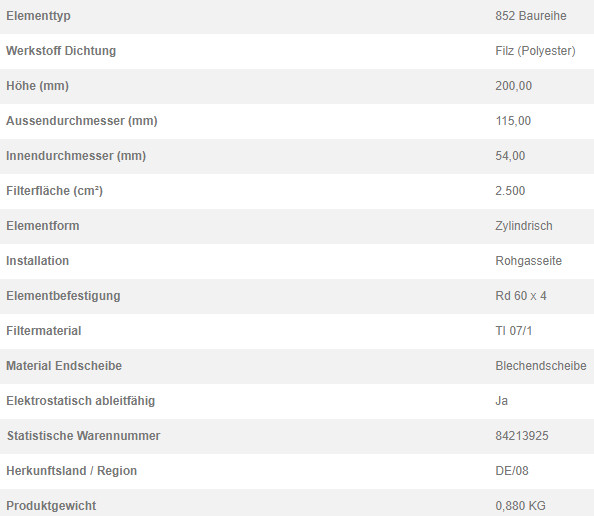Click the Rohgasseite installation value
The width and height of the screenshot is (594, 516).
[528, 261]
